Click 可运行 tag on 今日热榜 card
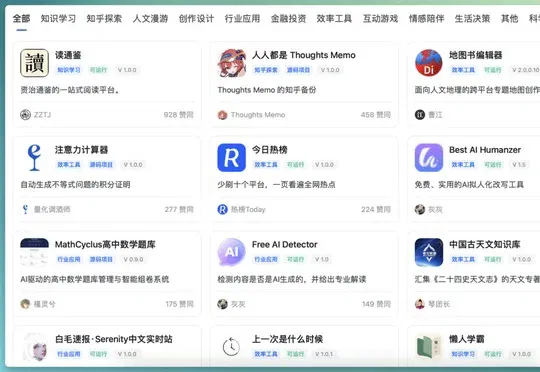Image resolution: width=540 pixels, height=372 pixels. tap(295, 165)
